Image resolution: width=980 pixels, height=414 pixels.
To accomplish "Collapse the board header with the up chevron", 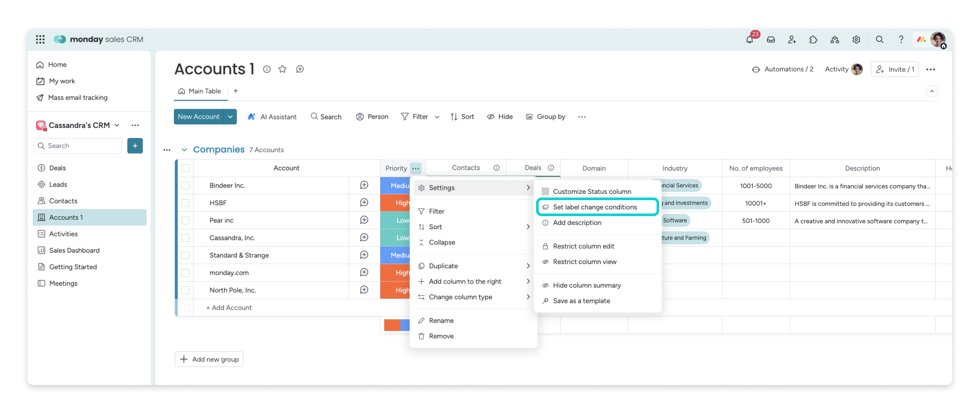I will tap(932, 91).
